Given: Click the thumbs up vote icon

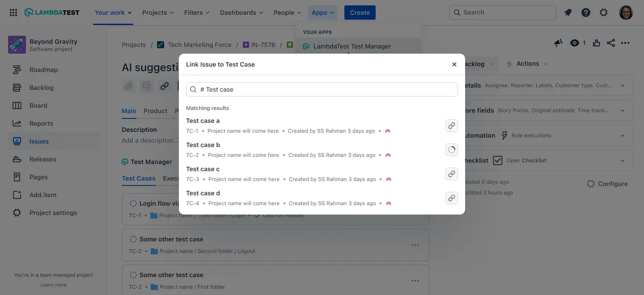Looking at the screenshot, I should click(x=597, y=43).
